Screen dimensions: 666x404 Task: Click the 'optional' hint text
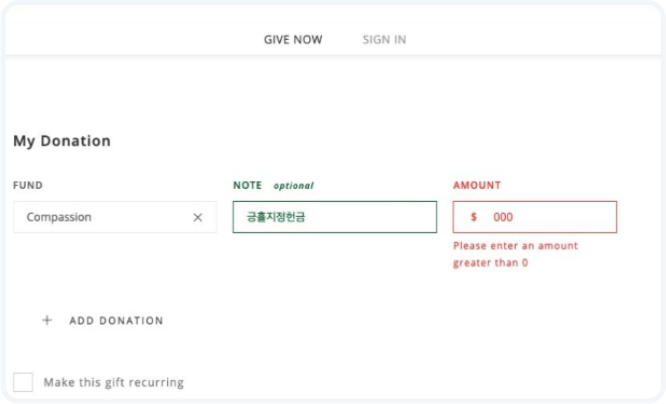pyautogui.click(x=293, y=186)
